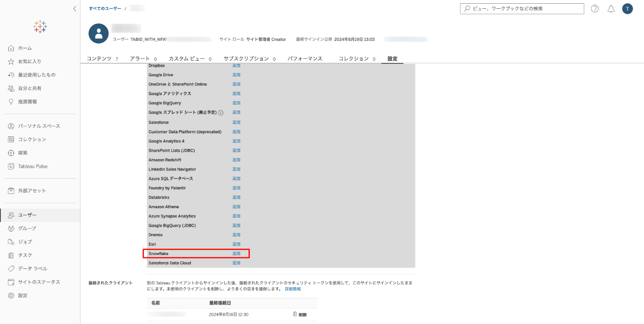Click the search box for views and workbooks

(x=522, y=9)
